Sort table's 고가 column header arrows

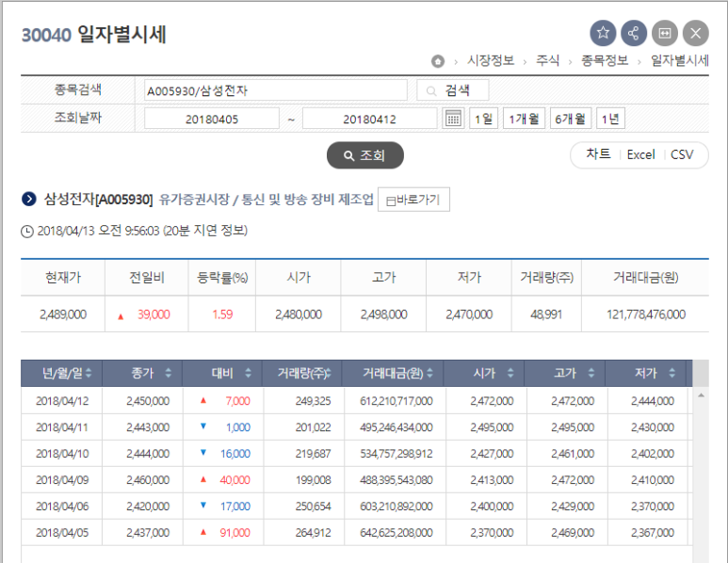coord(591,373)
